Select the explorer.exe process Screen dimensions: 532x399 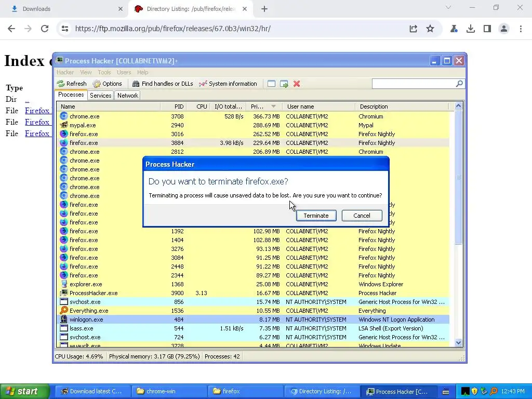(x=253, y=284)
